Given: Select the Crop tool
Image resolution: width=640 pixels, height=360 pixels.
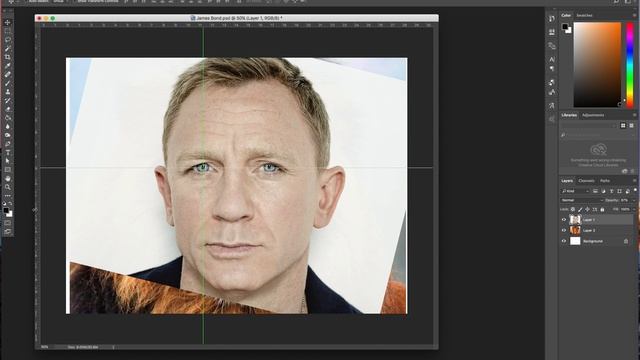Looking at the screenshot, I should [8, 57].
